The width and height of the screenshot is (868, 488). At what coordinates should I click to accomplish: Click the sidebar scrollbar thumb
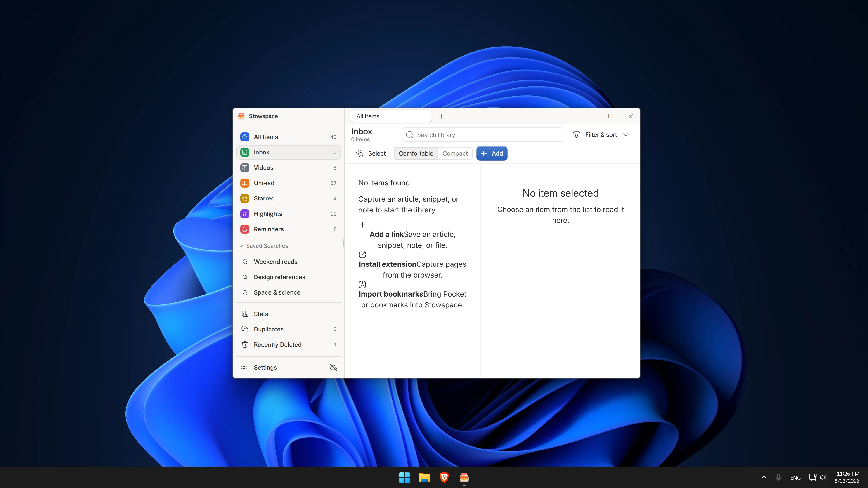(343, 243)
